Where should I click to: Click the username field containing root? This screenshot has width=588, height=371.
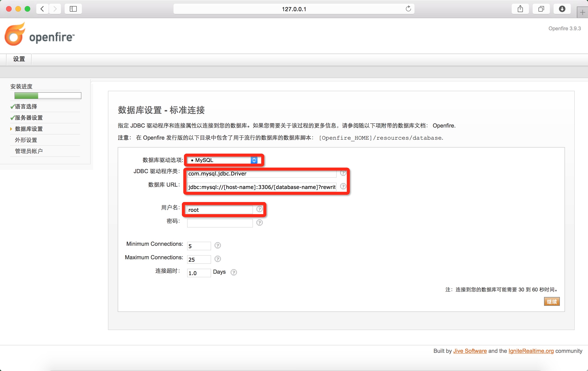[x=220, y=210]
